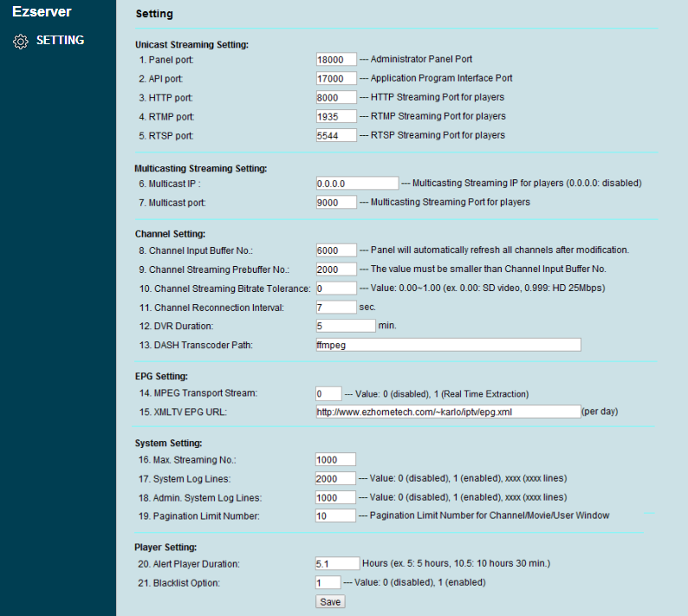Screen dimensions: 688x616
Task: Click the Ezserver logo title
Action: coord(42,11)
